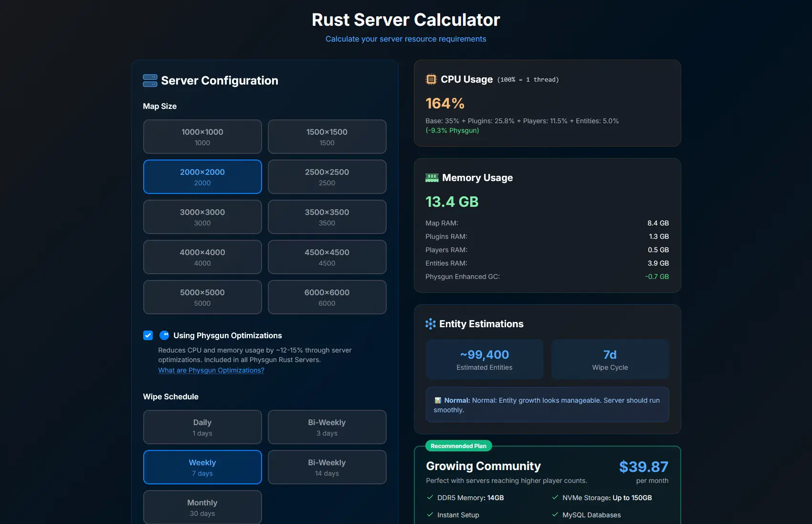Viewport: 812px width, 524px height.
Task: Disable the Using Physgun Optimizations checkbox
Action: 148,335
